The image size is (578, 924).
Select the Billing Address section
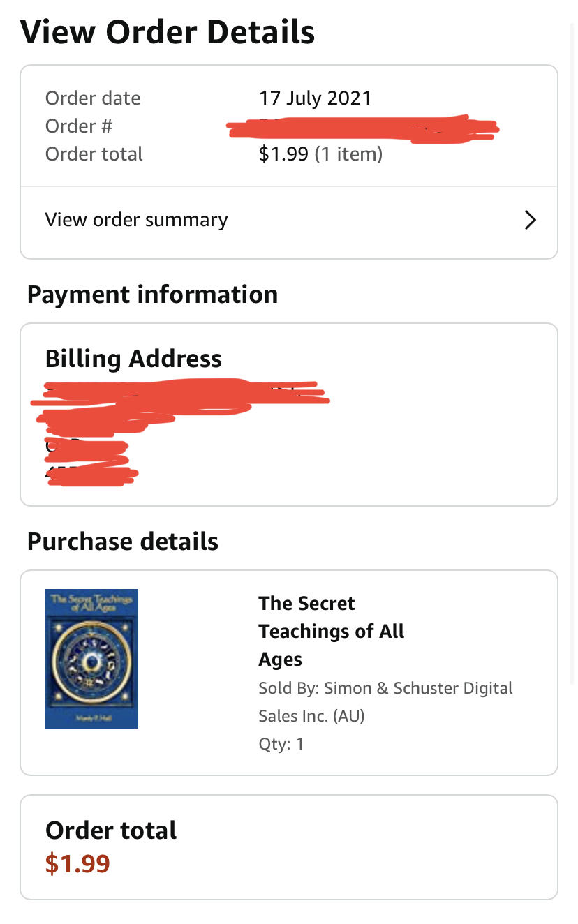133,358
